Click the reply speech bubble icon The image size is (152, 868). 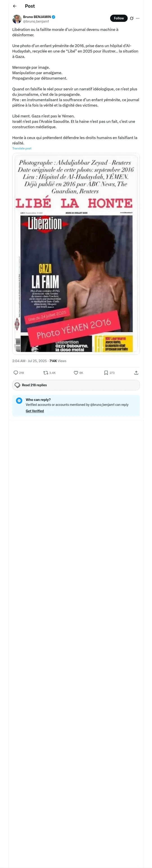[x=16, y=373]
